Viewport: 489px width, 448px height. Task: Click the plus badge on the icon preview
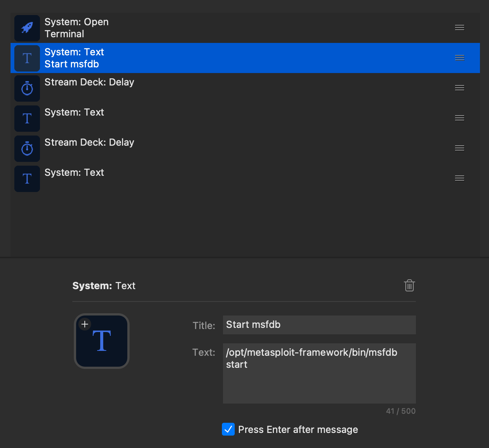[x=85, y=324]
